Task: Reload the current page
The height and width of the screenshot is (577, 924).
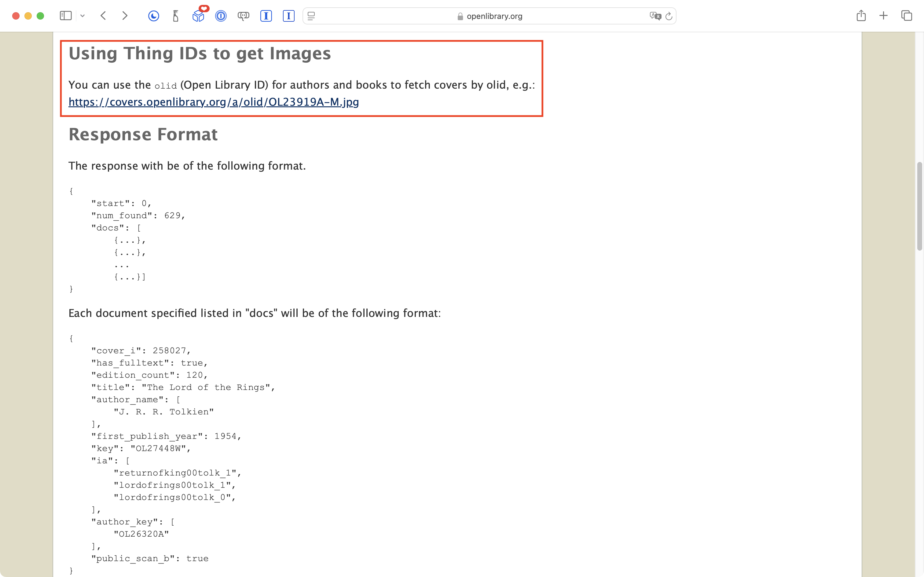Action: click(x=669, y=16)
